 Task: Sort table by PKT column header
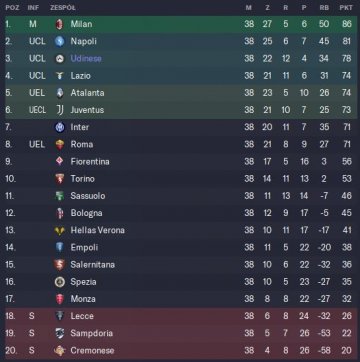pyautogui.click(x=346, y=8)
